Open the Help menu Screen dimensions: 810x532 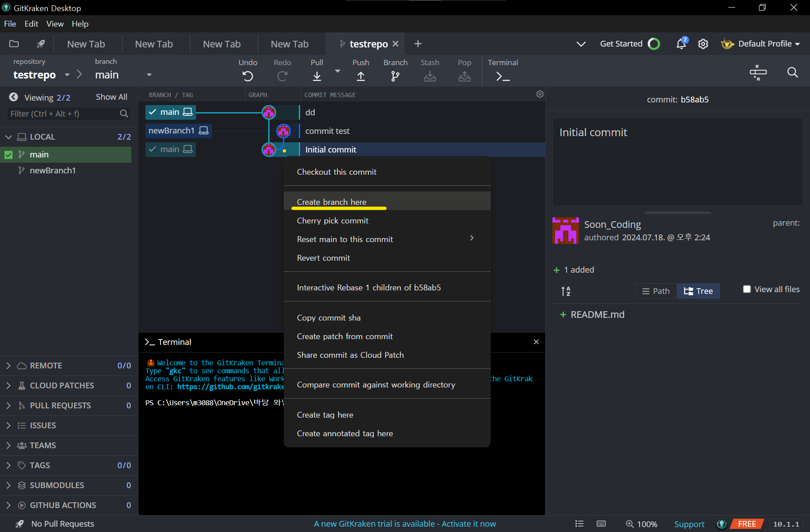[x=80, y=24]
